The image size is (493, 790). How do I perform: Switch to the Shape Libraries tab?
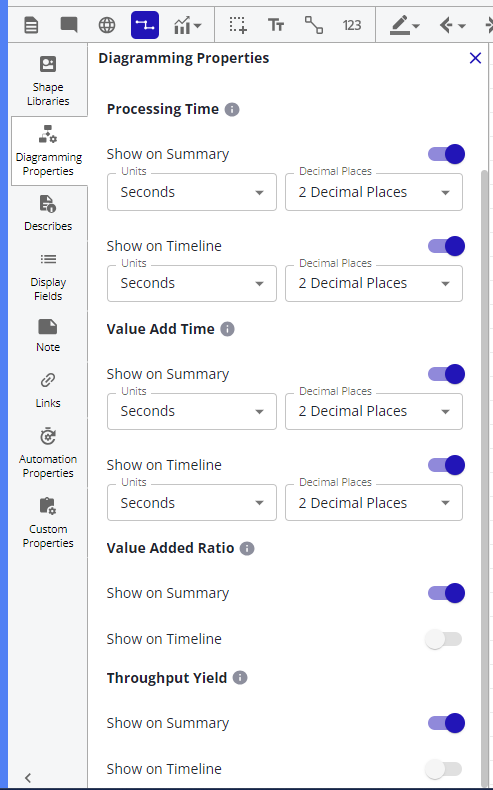click(48, 81)
